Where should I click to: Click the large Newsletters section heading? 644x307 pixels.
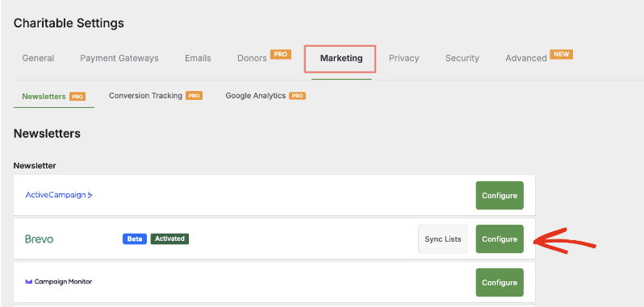coord(47,134)
